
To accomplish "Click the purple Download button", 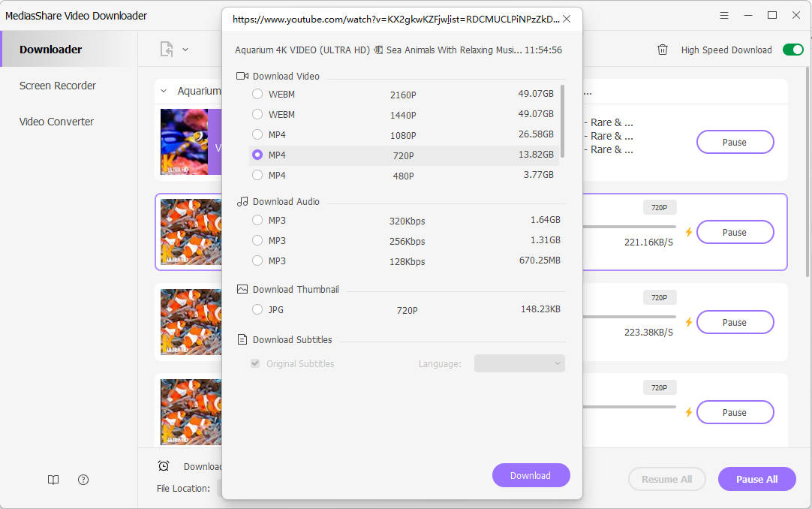I will [531, 475].
